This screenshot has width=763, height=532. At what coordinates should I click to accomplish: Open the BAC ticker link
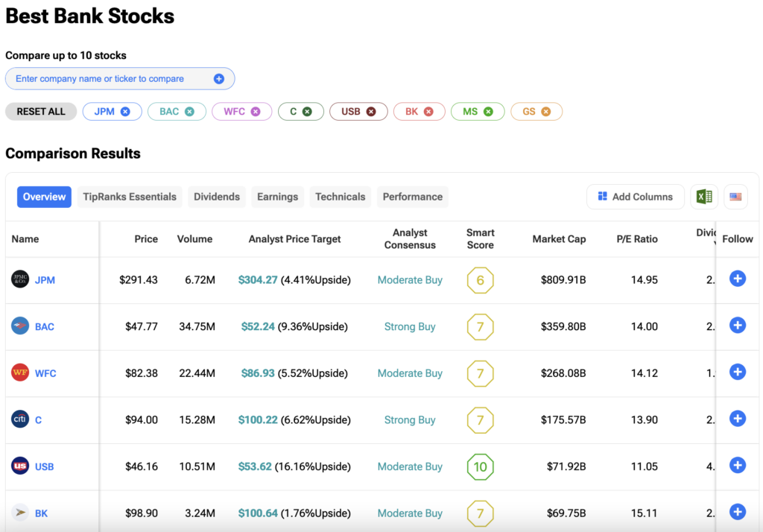pyautogui.click(x=45, y=326)
